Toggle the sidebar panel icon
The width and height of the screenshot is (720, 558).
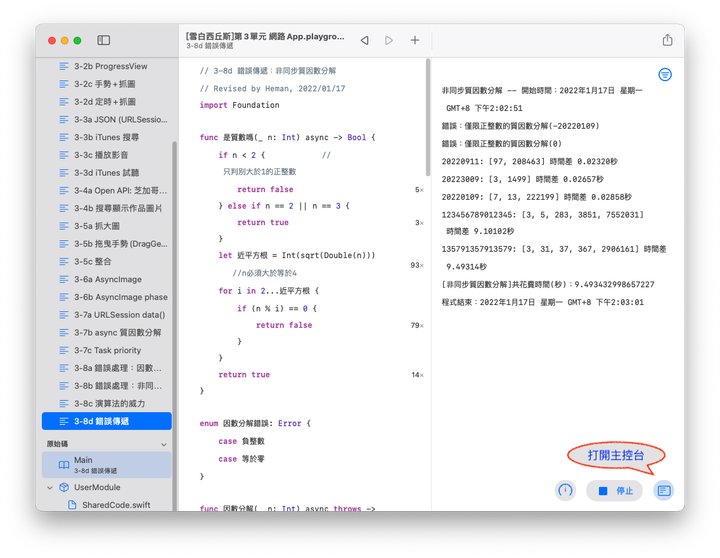click(103, 40)
